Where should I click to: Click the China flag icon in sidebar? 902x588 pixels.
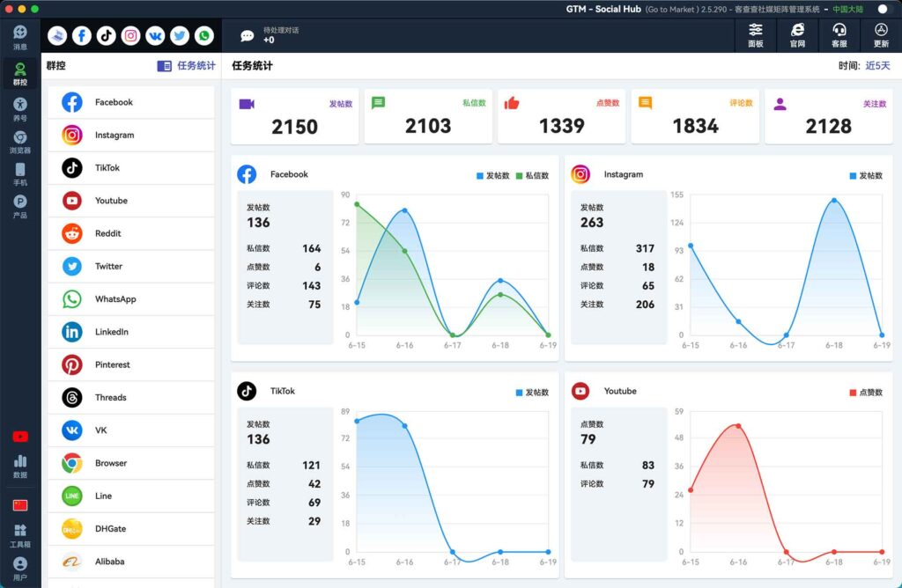[x=20, y=505]
